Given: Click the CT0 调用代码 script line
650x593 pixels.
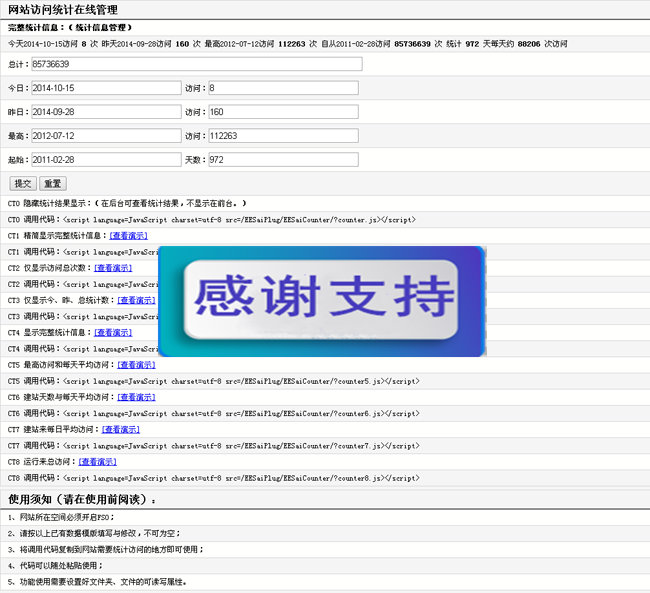Looking at the screenshot, I should click(x=212, y=220).
